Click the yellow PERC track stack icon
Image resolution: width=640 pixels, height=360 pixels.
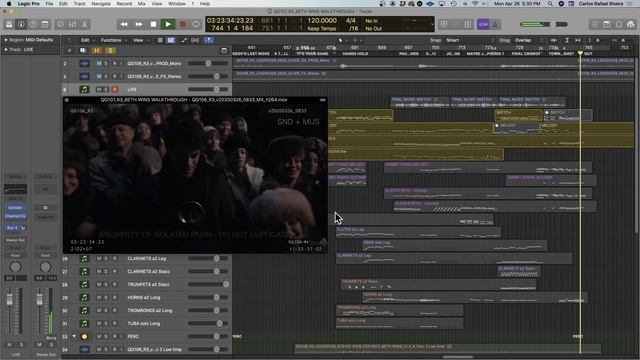tap(84, 337)
